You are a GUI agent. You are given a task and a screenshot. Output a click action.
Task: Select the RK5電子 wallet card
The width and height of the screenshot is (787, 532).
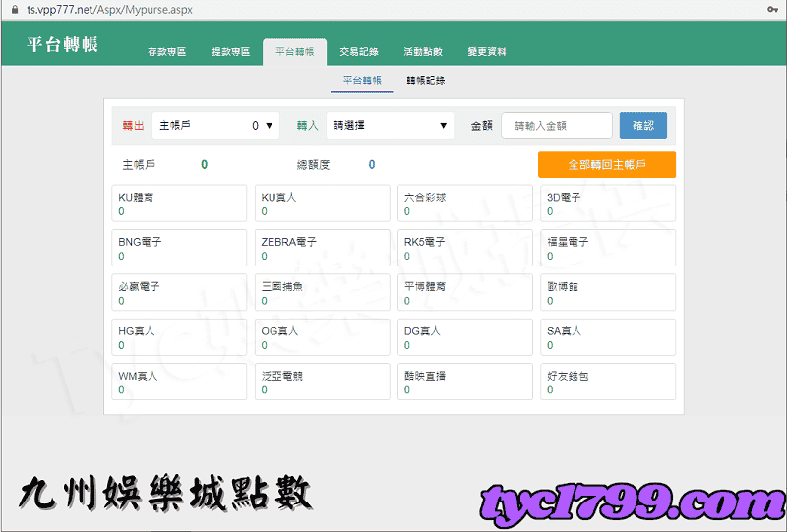pos(465,248)
